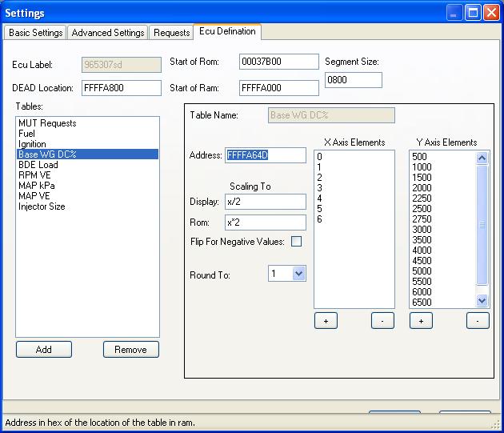Open the Advanced Settings tab

point(108,33)
